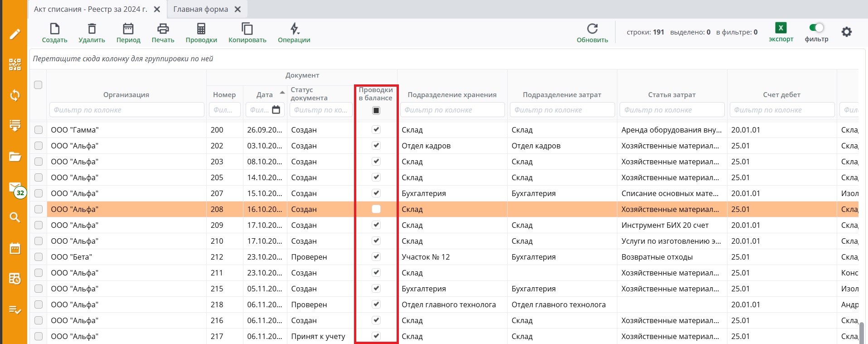
Task: Open the settings gear icon
Action: coord(846,32)
